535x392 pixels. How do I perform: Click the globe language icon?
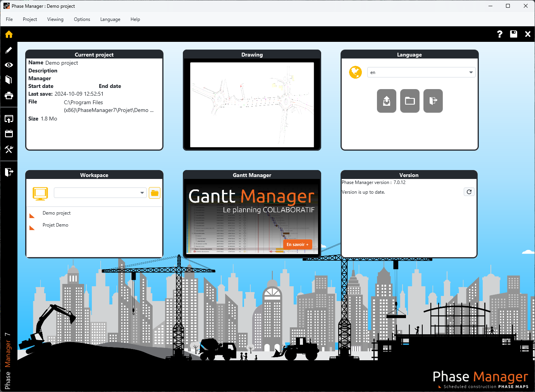(x=355, y=72)
